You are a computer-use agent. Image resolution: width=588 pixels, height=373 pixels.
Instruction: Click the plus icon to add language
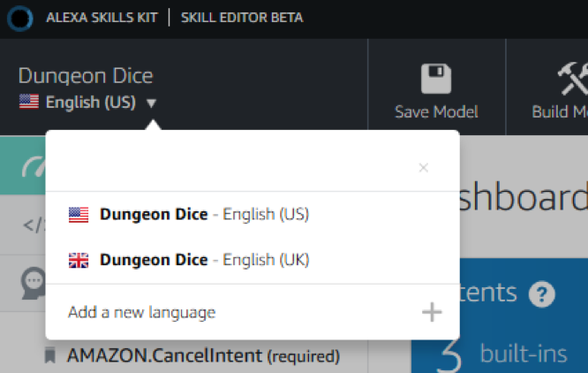tap(432, 312)
